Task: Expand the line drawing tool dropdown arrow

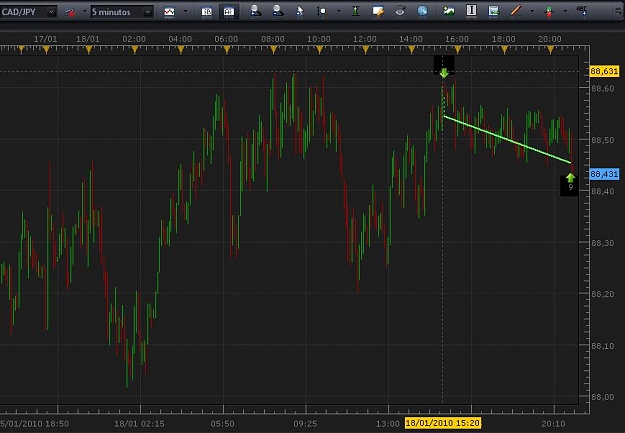Action: pos(532,12)
